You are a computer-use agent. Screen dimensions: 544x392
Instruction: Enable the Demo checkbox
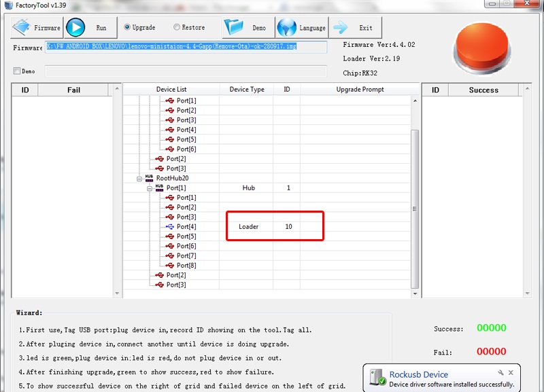point(17,71)
